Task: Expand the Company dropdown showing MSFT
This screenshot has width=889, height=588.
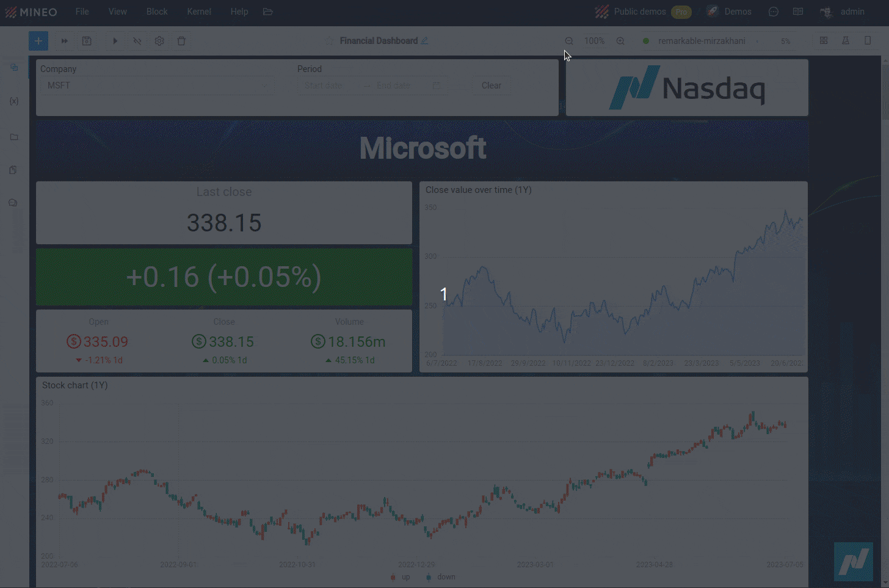Action: 158,85
